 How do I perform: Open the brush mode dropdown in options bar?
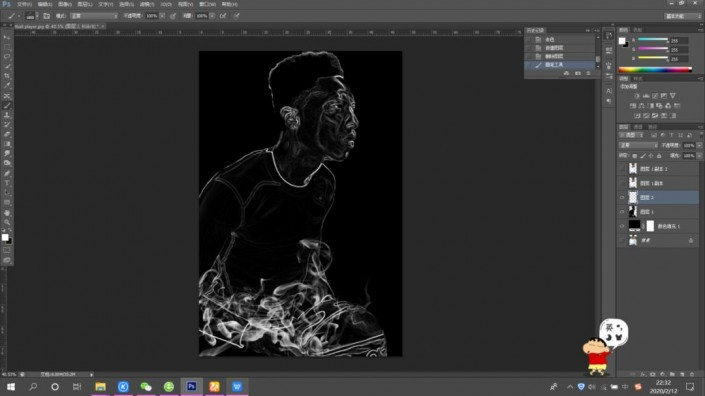(x=94, y=16)
